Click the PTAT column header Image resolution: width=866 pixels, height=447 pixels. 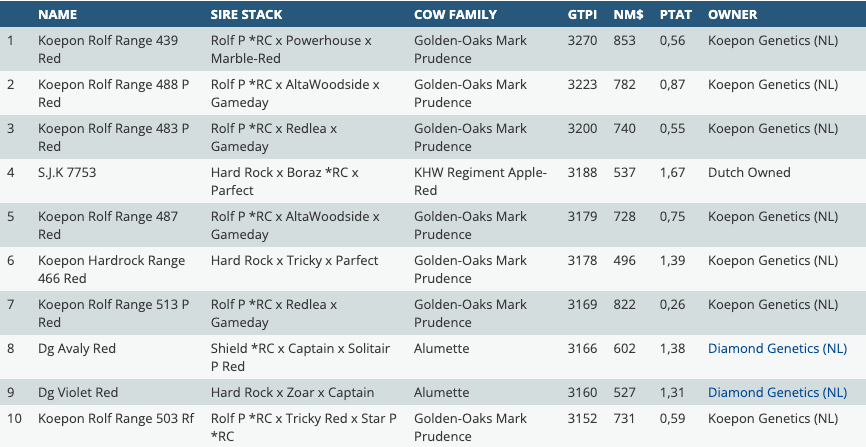(x=676, y=15)
